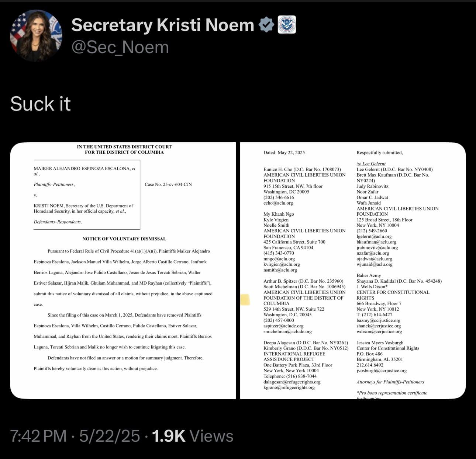Click the echo@aclu.org email address
The image size is (476, 459).
pos(278,203)
